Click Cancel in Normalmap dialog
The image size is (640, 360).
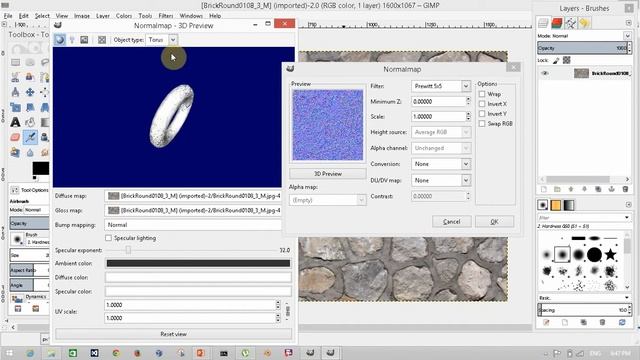(x=451, y=222)
